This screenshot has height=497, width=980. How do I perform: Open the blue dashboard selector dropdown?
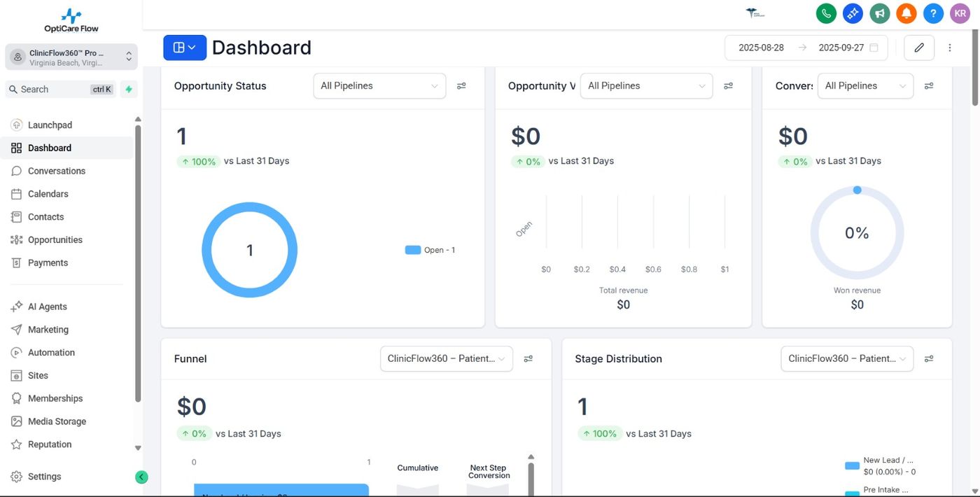(185, 48)
